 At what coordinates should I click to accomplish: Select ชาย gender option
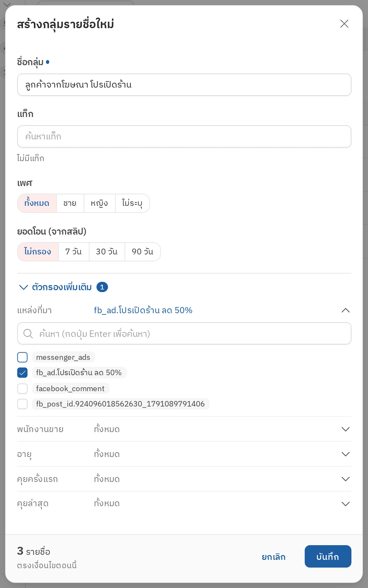tap(70, 203)
